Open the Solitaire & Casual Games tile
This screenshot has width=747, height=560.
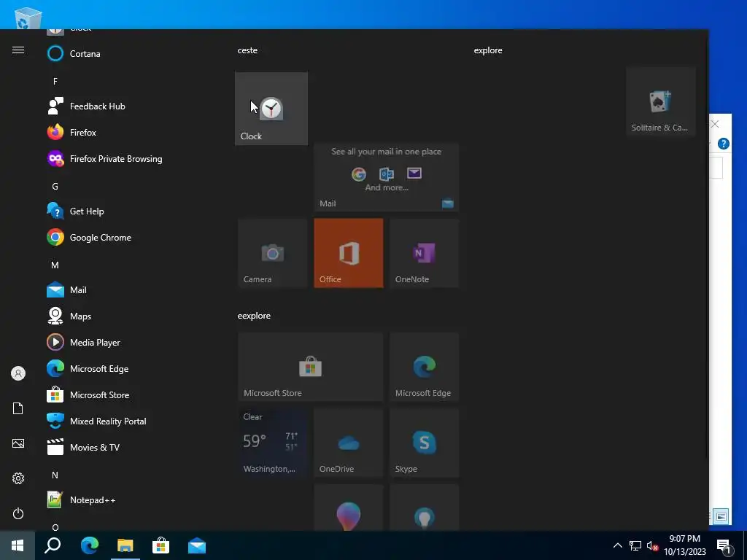(x=661, y=101)
